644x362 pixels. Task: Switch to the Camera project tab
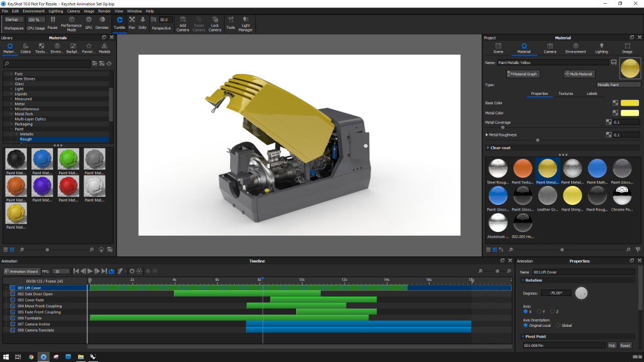(550, 48)
